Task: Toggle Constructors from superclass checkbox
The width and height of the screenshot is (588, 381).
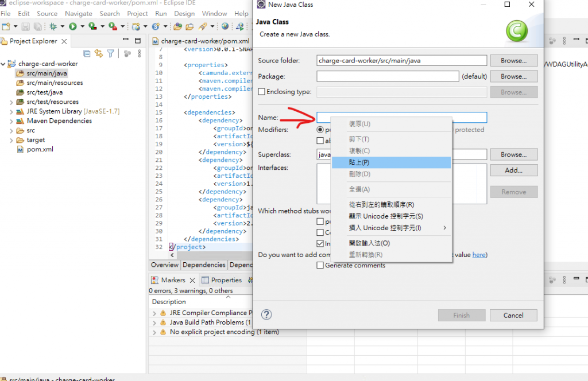Action: [x=320, y=232]
